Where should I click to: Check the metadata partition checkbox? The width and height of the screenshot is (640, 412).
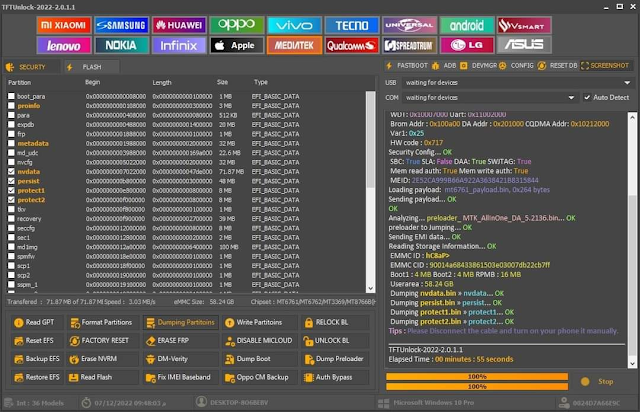click(11, 143)
